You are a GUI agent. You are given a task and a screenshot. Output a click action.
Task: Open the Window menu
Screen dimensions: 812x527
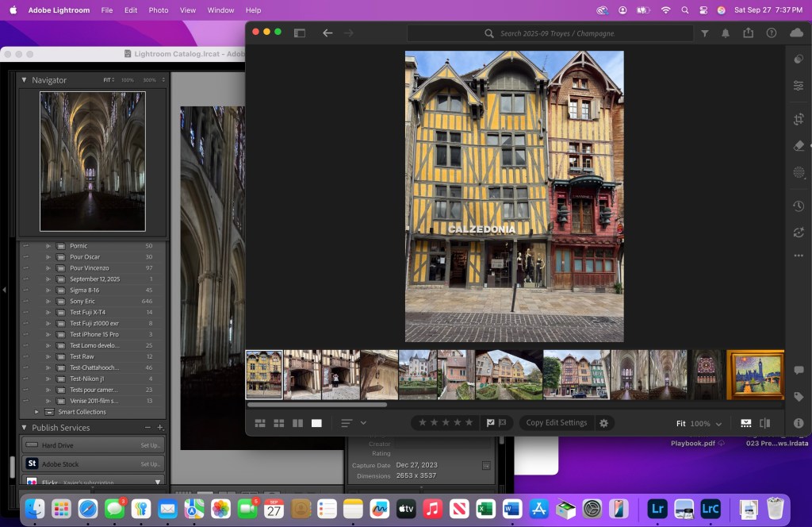(x=220, y=10)
